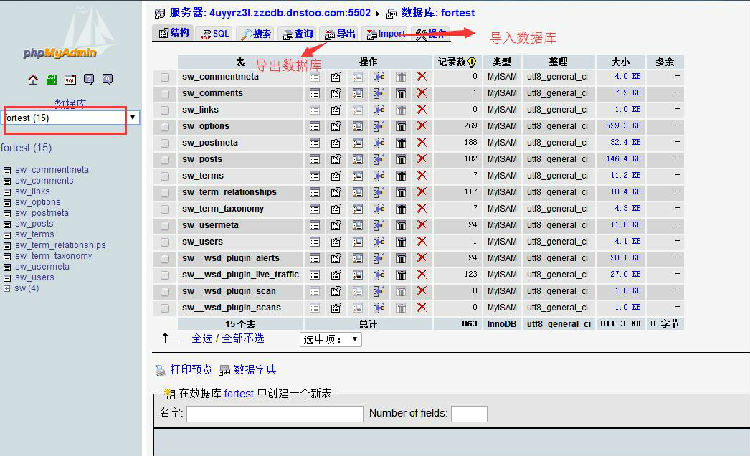This screenshot has width=750, height=456.
Task: Tick the checkbox for sw_commentmeta table
Action: [165, 77]
